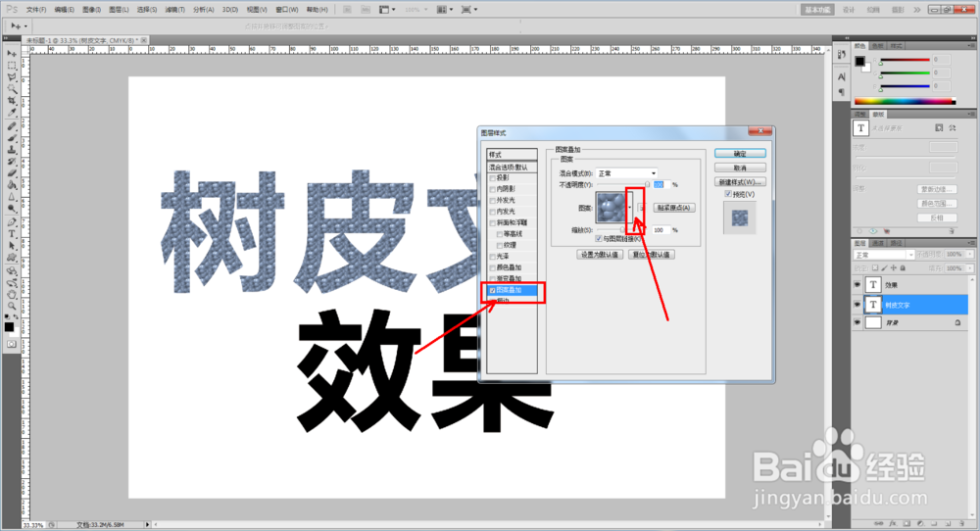Screen dimensions: 980x531
Task: Open the layer opacity dropdown arrow
Action: point(969,255)
